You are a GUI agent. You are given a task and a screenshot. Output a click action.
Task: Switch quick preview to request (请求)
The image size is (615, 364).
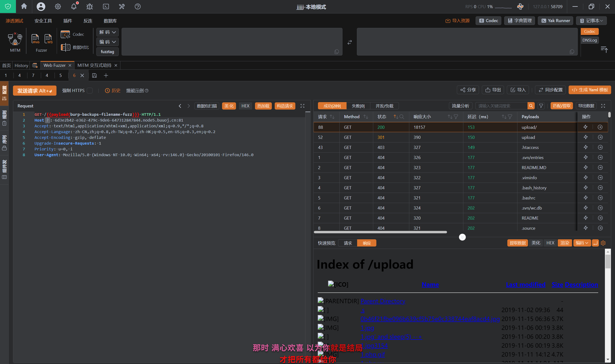click(x=347, y=243)
